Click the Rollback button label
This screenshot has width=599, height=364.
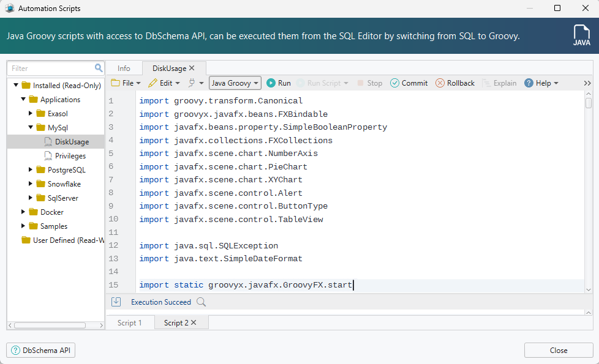tap(461, 83)
